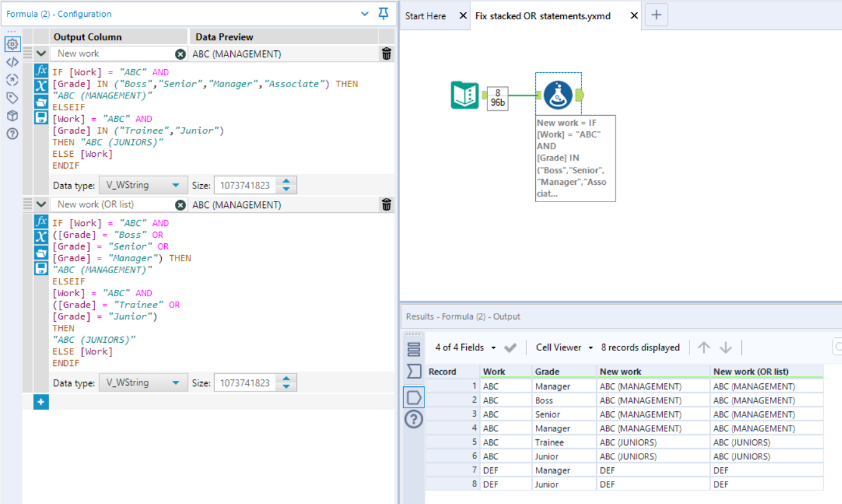Screen dimensions: 842x504
Task: Pin the Configuration window
Action: pos(383,14)
